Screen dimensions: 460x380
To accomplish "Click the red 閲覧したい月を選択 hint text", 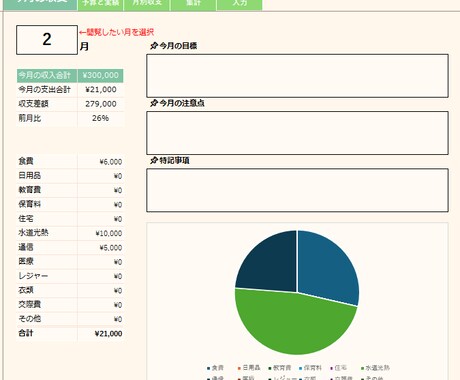I will (117, 32).
